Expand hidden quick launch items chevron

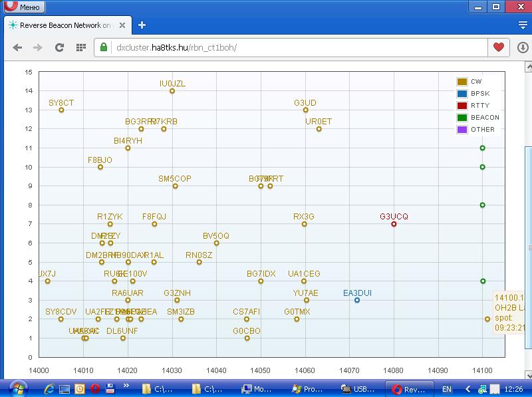click(x=126, y=386)
